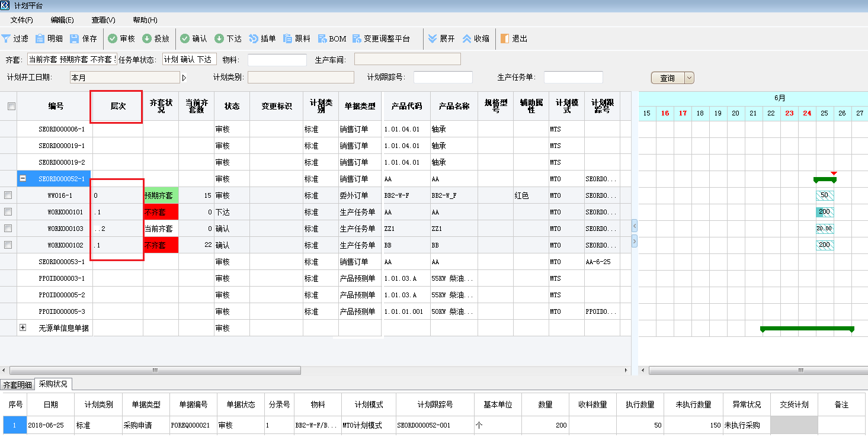Click the 层次 column header

[118, 107]
